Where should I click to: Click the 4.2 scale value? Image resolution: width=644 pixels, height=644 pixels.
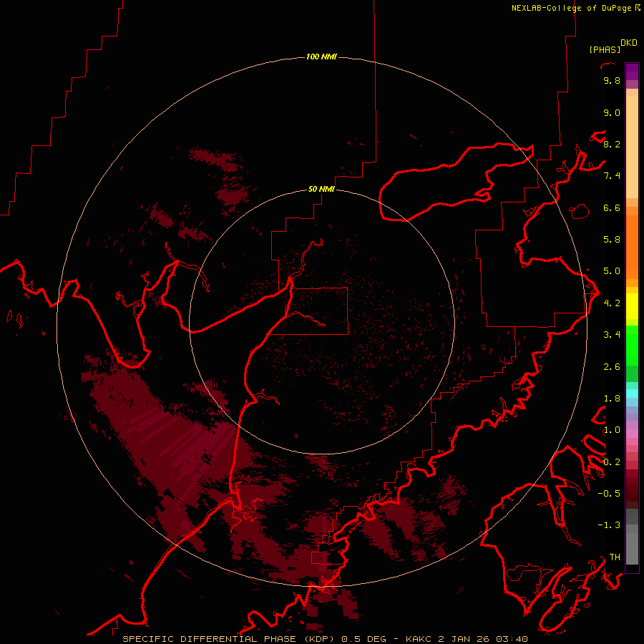[612, 303]
